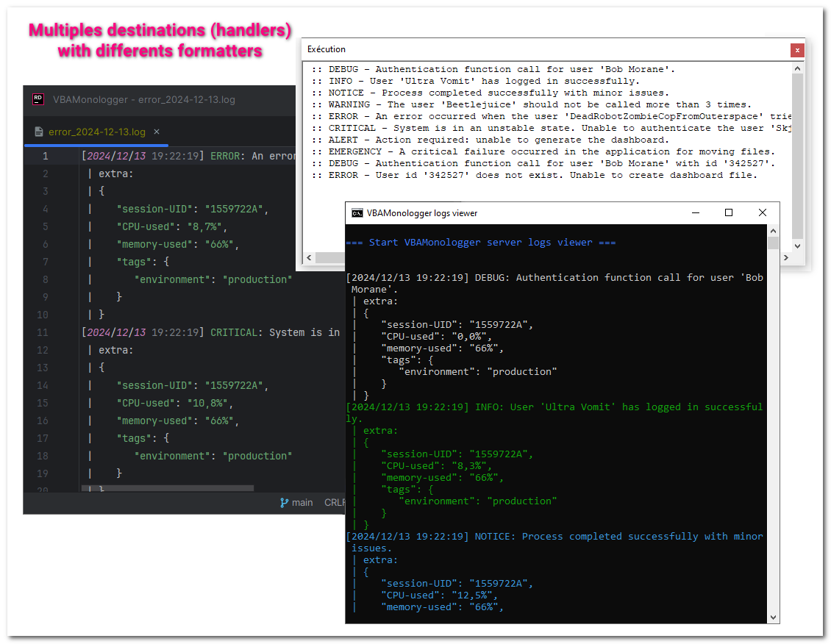Screen dimensions: 831x644
Task: Minimize the VBAMonologger logs viewer window
Action: pos(695,213)
